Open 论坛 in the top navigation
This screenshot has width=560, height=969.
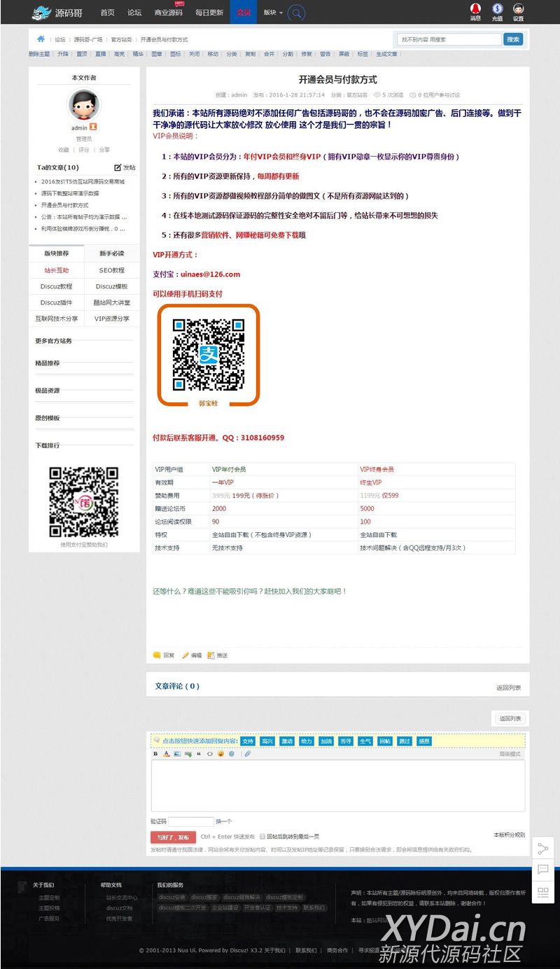[x=134, y=13]
